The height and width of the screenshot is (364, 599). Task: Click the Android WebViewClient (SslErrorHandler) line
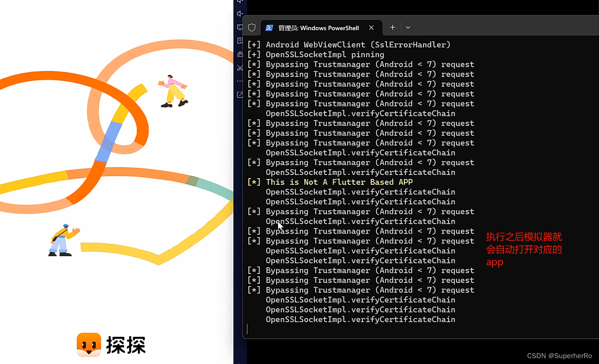pyautogui.click(x=349, y=45)
